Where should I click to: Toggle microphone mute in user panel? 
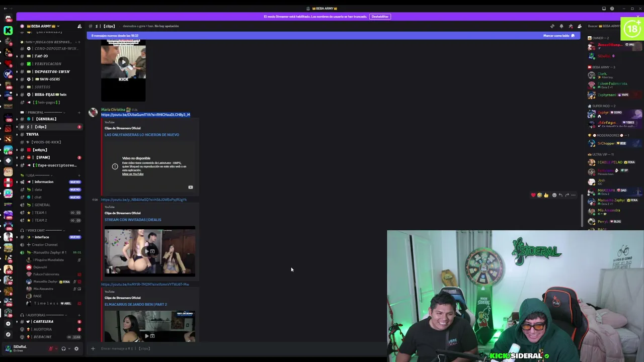click(x=51, y=348)
